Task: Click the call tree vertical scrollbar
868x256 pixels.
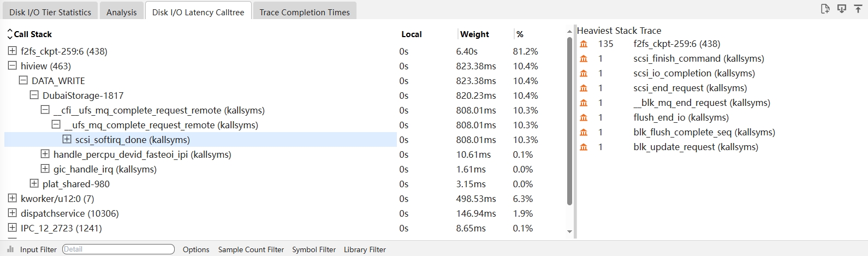Action: (569, 120)
